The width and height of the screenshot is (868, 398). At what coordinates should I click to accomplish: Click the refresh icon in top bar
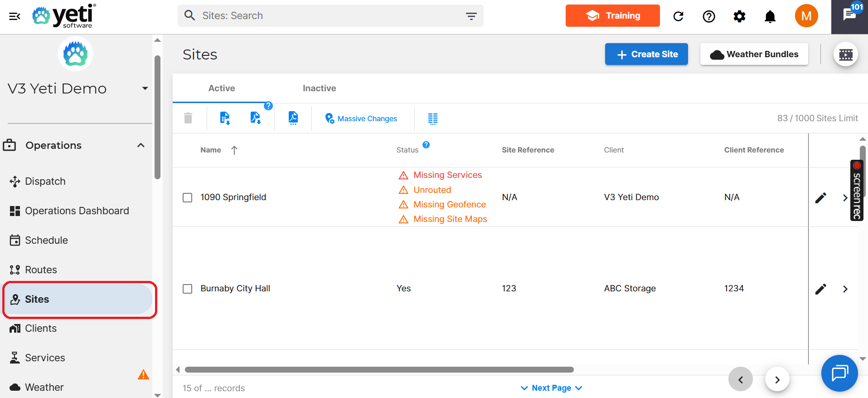678,16
